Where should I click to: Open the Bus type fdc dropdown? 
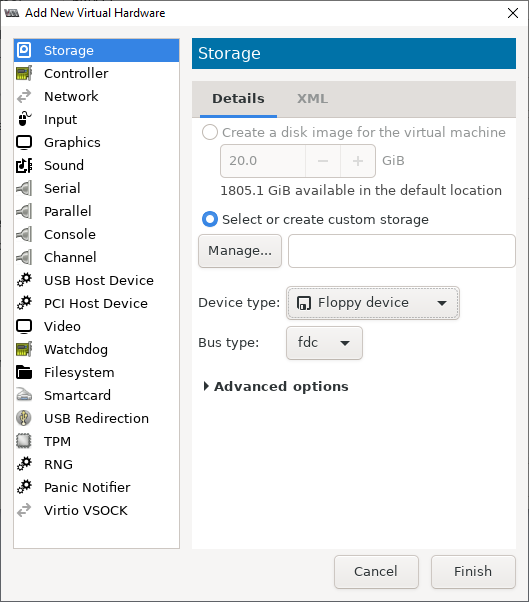click(324, 343)
